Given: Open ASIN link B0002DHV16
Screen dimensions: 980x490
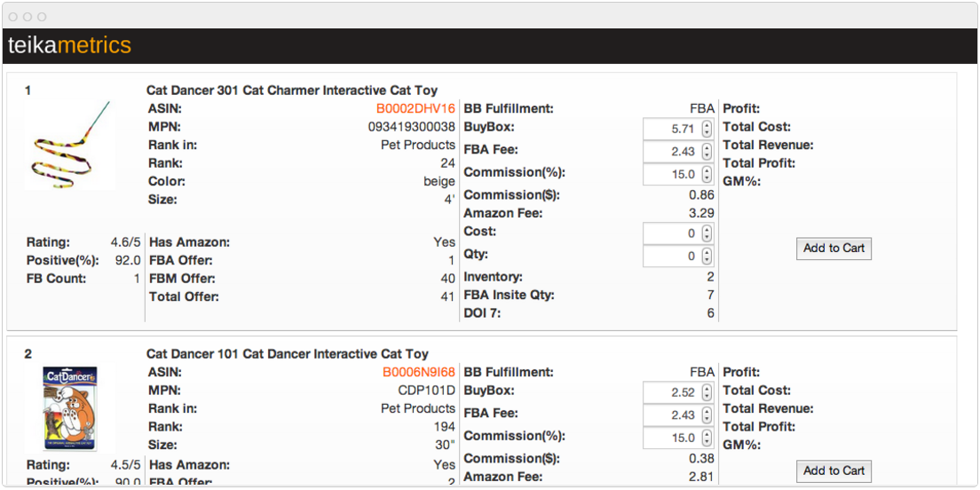Looking at the screenshot, I should click(x=415, y=109).
